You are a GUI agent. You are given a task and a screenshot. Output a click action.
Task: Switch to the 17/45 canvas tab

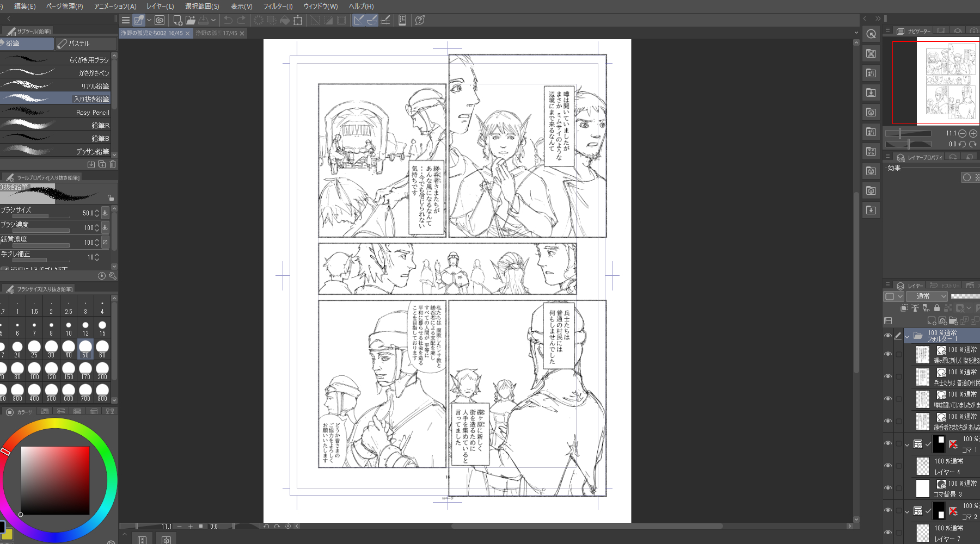[217, 33]
